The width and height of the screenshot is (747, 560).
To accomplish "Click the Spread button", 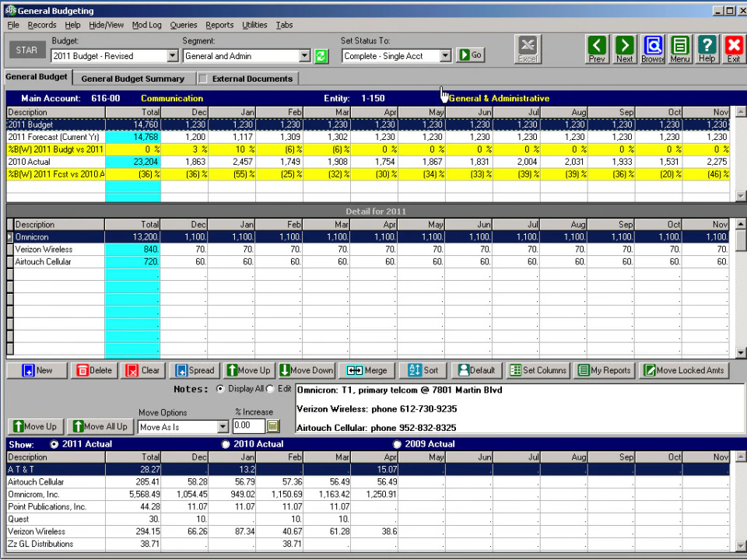I will (x=194, y=370).
